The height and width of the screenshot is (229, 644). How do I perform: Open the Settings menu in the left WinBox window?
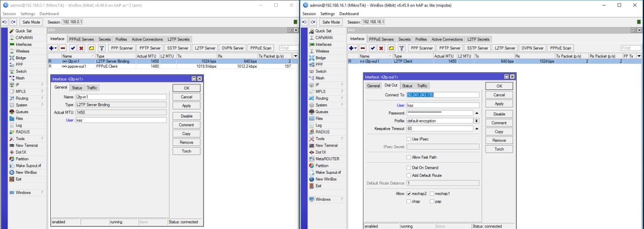coord(27,14)
